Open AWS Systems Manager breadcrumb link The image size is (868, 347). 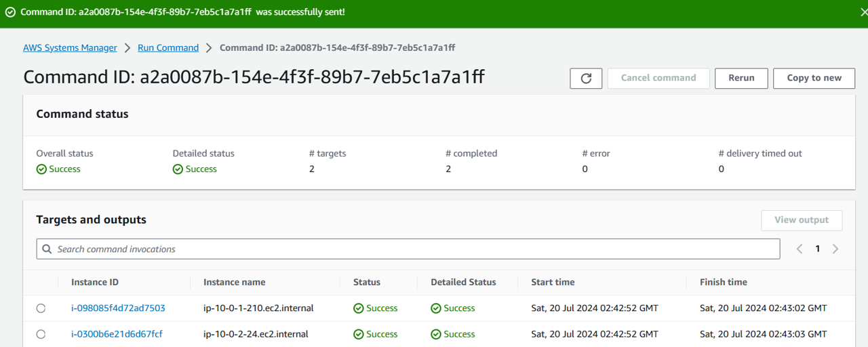pyautogui.click(x=70, y=48)
